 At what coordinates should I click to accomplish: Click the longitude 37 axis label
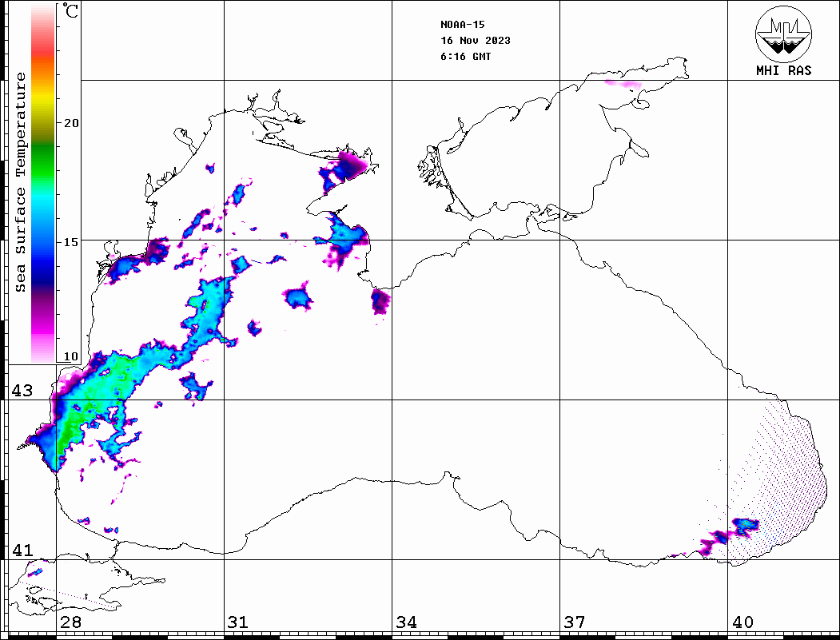(x=575, y=622)
